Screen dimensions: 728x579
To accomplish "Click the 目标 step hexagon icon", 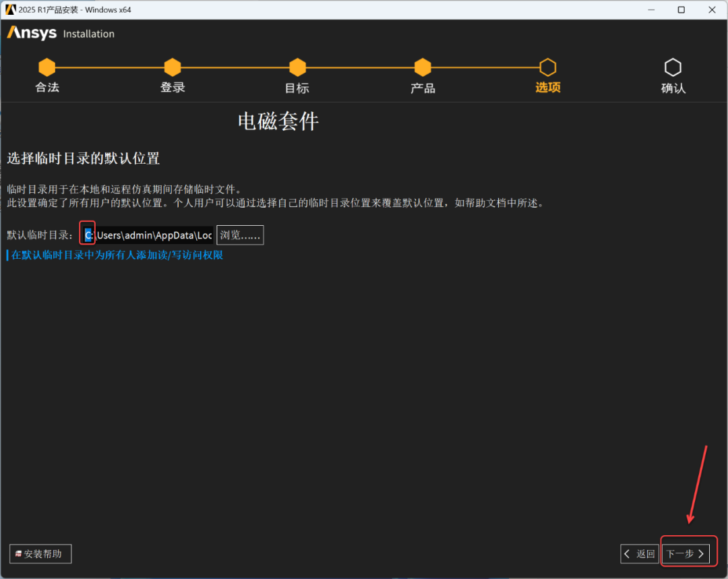I will 298,67.
